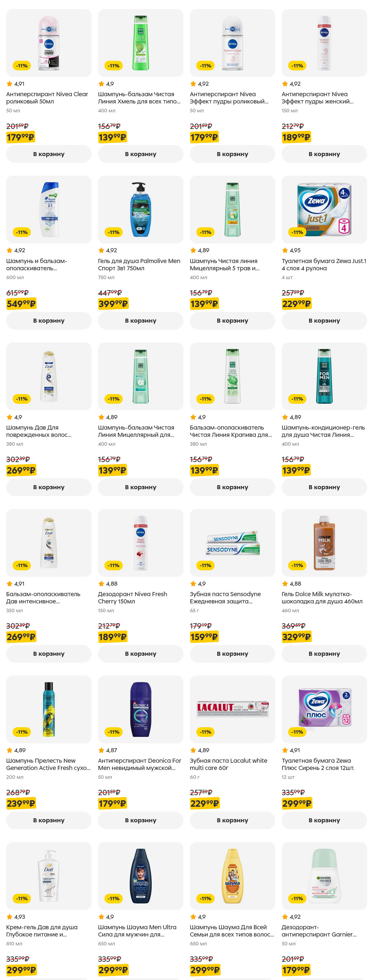This screenshot has height=980, width=373.
Task: Open the Garnier Mineral deodorant image
Action: (x=324, y=876)
